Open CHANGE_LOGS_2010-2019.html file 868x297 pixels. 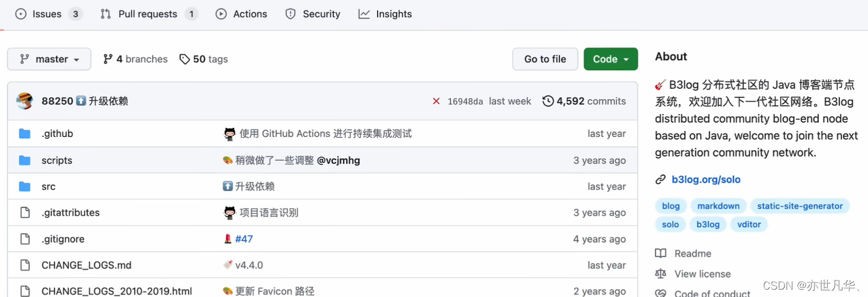[117, 292]
